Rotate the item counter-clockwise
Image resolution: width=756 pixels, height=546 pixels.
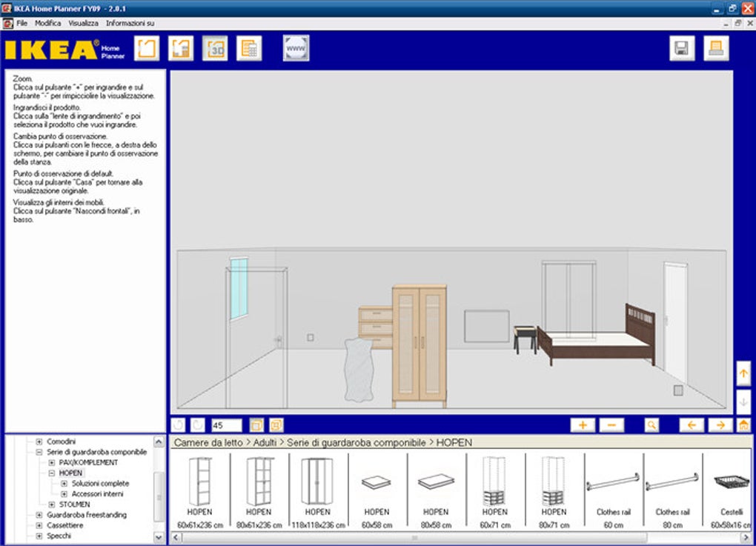[178, 425]
